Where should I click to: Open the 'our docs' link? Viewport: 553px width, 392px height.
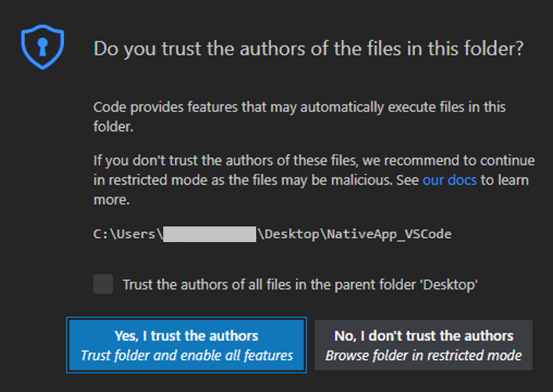(x=449, y=180)
